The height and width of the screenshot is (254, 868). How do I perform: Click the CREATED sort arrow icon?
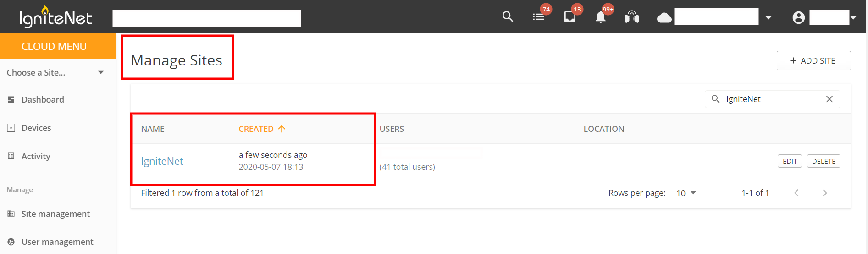tap(282, 129)
